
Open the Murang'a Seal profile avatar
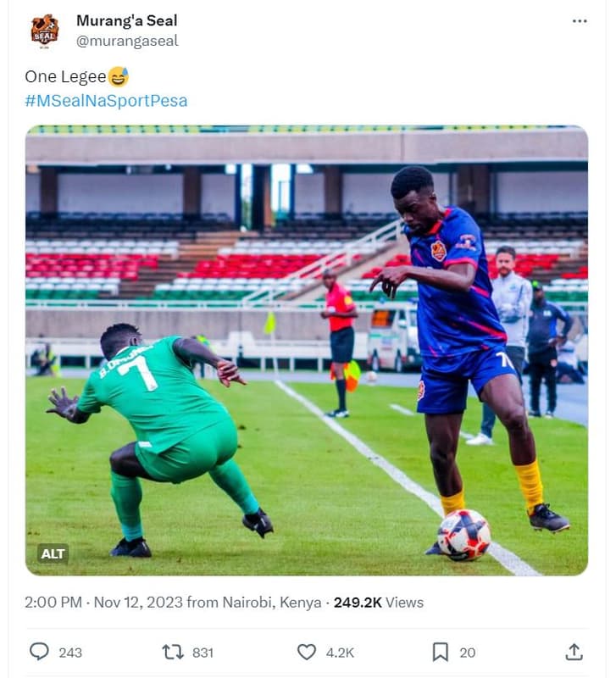(45, 31)
